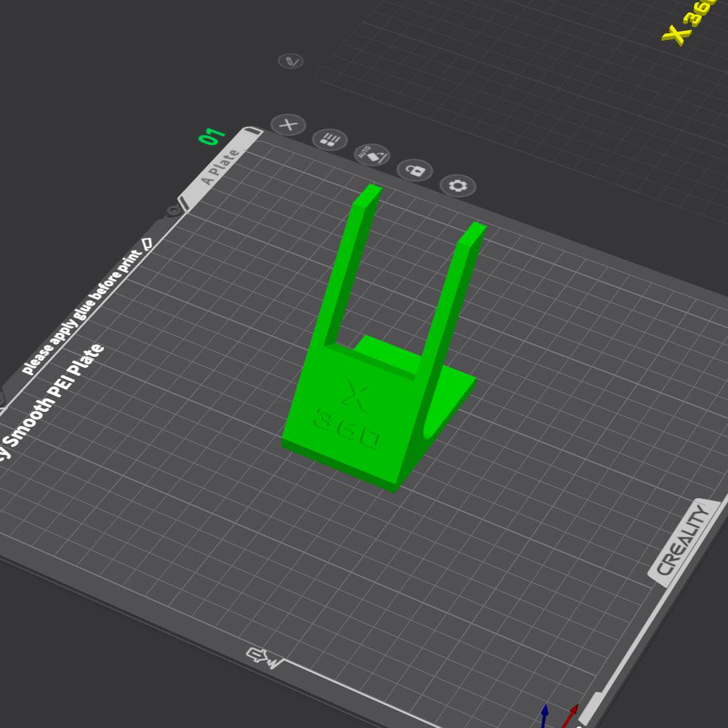728x728 pixels.
Task: Click the blue Z axis arrow
Action: pos(544,716)
